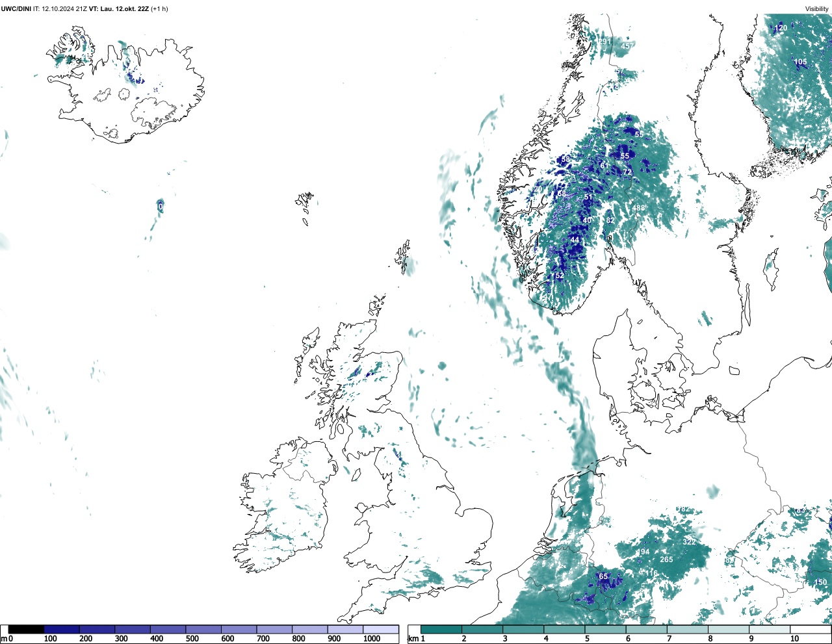Click the '82' value north of Oslofjord
The image size is (832, 644).
point(610,220)
